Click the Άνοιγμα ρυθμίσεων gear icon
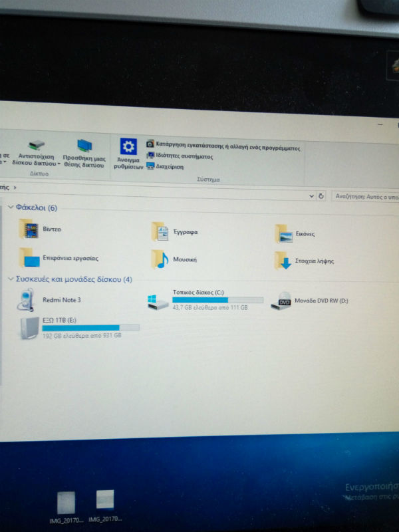 pos(128,146)
